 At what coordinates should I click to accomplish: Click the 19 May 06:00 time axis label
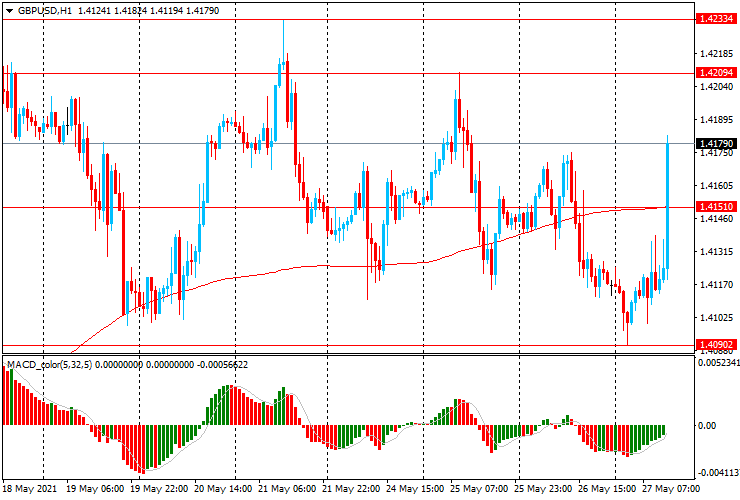(95, 488)
